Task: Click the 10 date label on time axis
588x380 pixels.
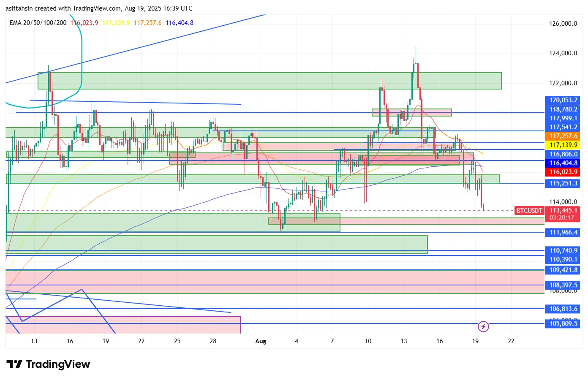Action: pos(368,341)
